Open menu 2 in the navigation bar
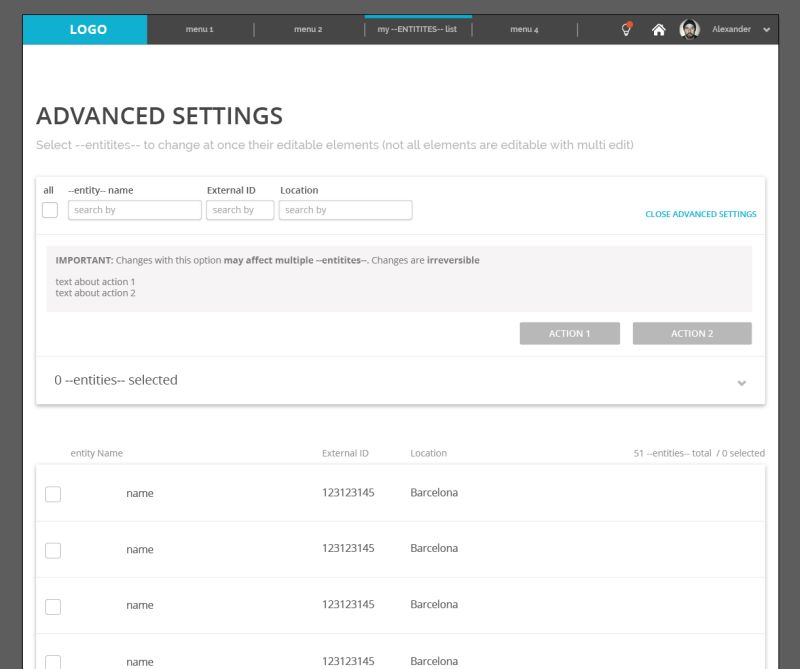Viewport: 800px width, 669px height. point(307,29)
